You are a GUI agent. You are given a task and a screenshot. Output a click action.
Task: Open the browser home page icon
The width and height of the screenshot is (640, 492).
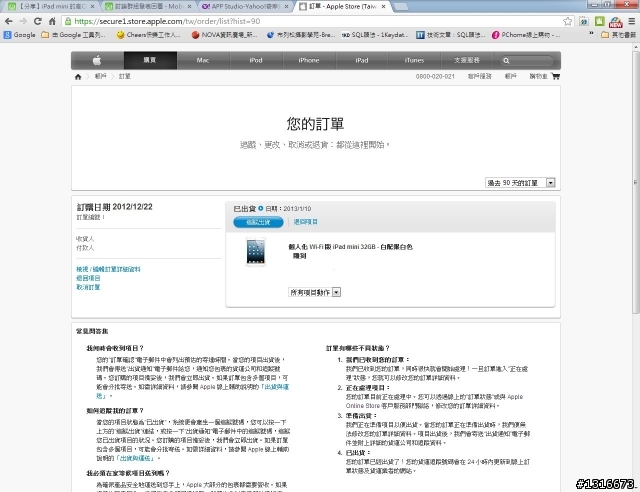pyautogui.click(x=52, y=21)
